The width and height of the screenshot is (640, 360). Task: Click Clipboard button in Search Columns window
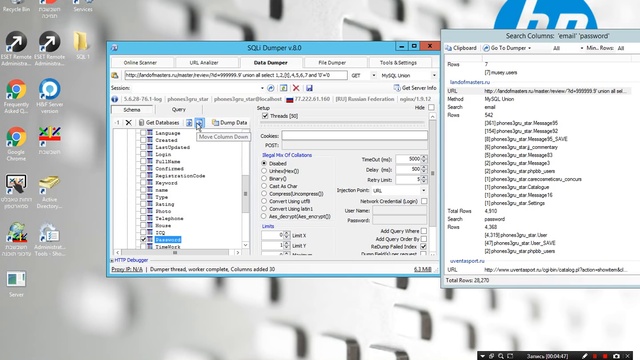click(x=461, y=48)
